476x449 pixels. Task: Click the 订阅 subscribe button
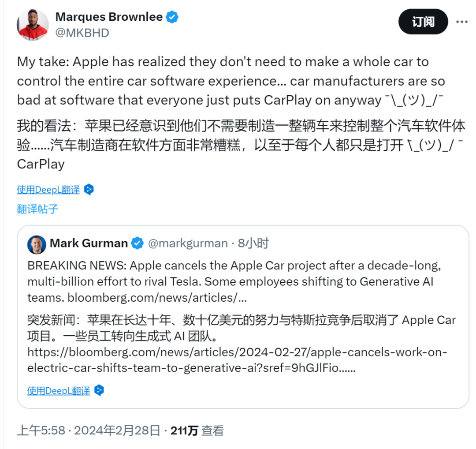click(423, 22)
